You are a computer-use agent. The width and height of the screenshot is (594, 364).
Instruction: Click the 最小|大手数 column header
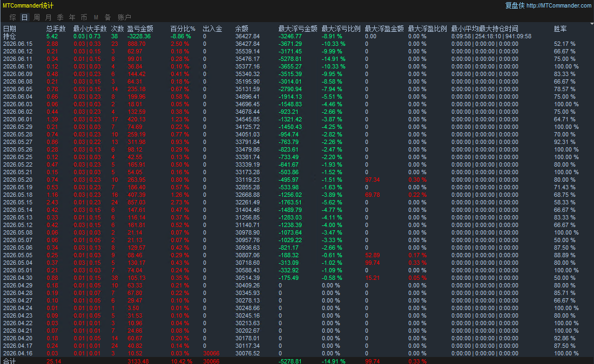coord(90,29)
